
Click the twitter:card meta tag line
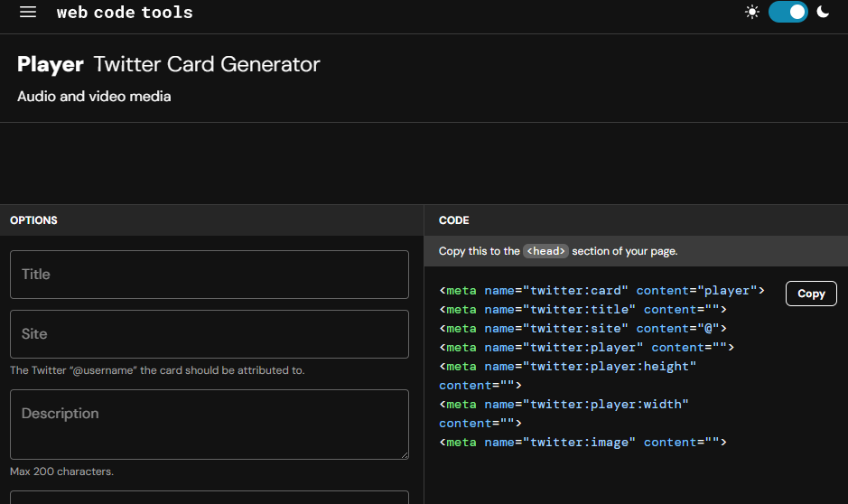[x=601, y=291]
